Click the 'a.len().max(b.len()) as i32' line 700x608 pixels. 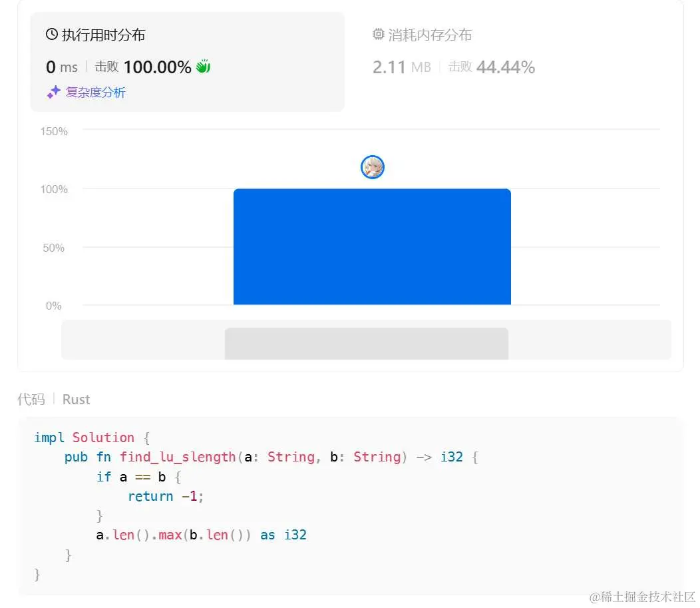(202, 535)
